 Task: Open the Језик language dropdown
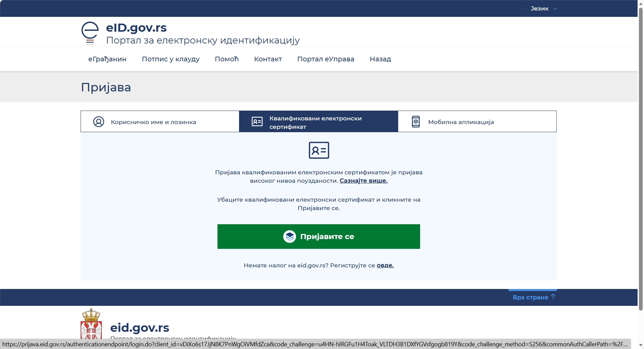point(539,8)
